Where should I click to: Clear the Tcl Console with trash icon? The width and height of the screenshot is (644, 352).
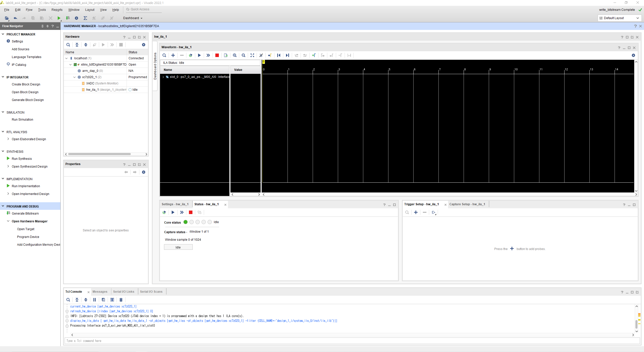pos(121,300)
